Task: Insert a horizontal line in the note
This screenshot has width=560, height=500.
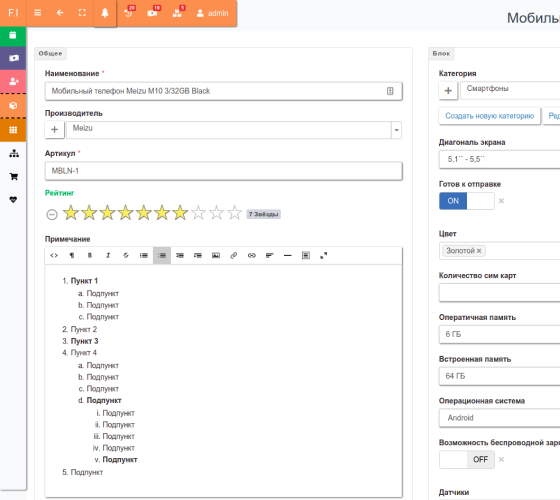Action: pyautogui.click(x=288, y=255)
